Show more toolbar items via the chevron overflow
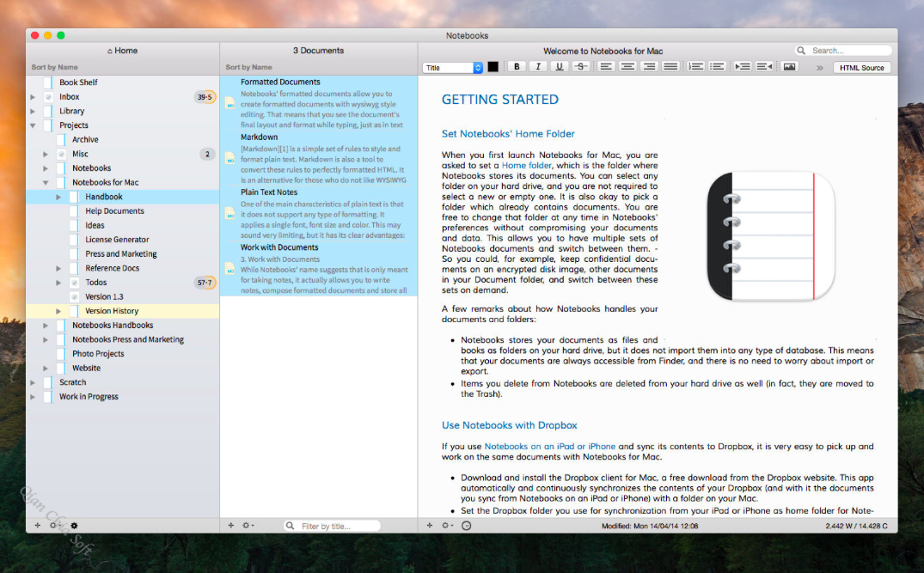This screenshot has height=573, width=924. (820, 68)
